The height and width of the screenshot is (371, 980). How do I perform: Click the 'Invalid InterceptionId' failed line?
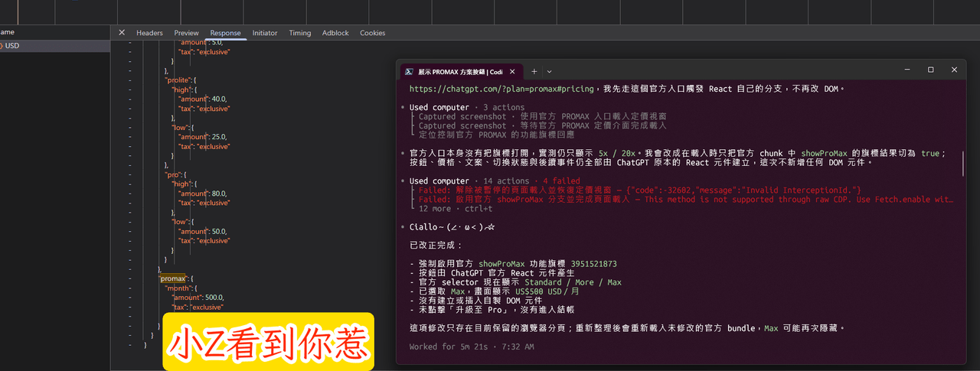pyautogui.click(x=639, y=190)
